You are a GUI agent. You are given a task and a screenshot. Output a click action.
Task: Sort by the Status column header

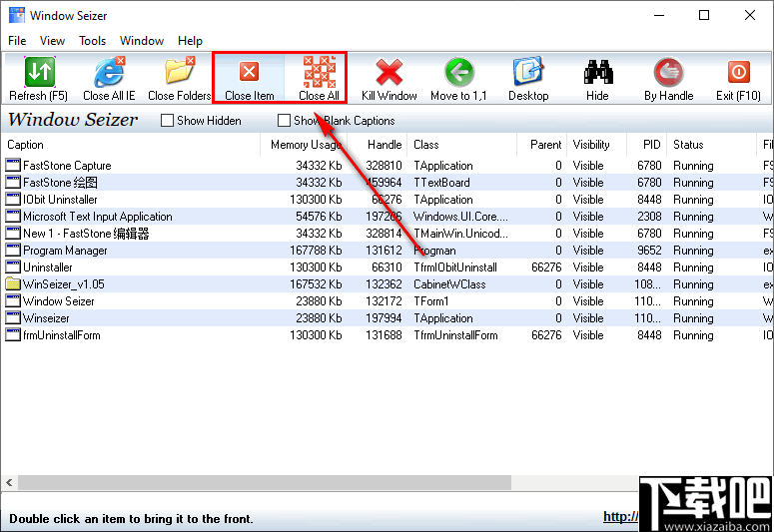[712, 145]
